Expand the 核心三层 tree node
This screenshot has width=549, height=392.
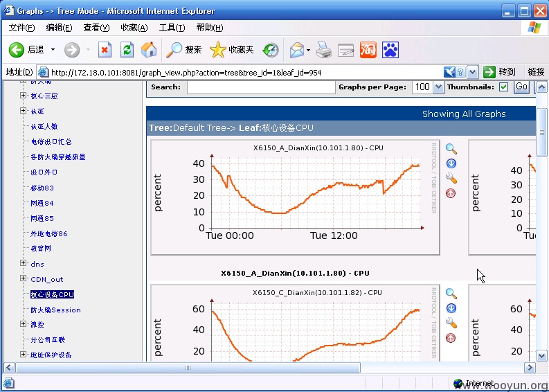click(x=23, y=96)
